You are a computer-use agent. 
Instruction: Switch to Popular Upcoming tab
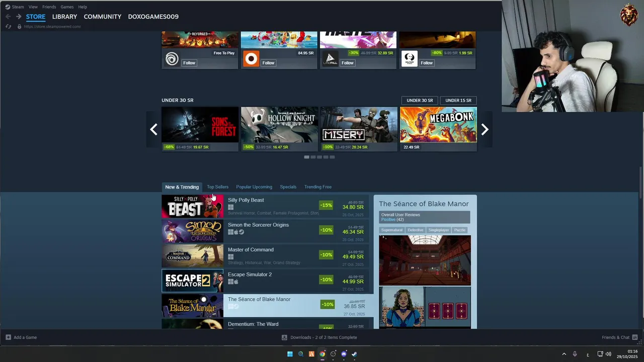(x=254, y=187)
